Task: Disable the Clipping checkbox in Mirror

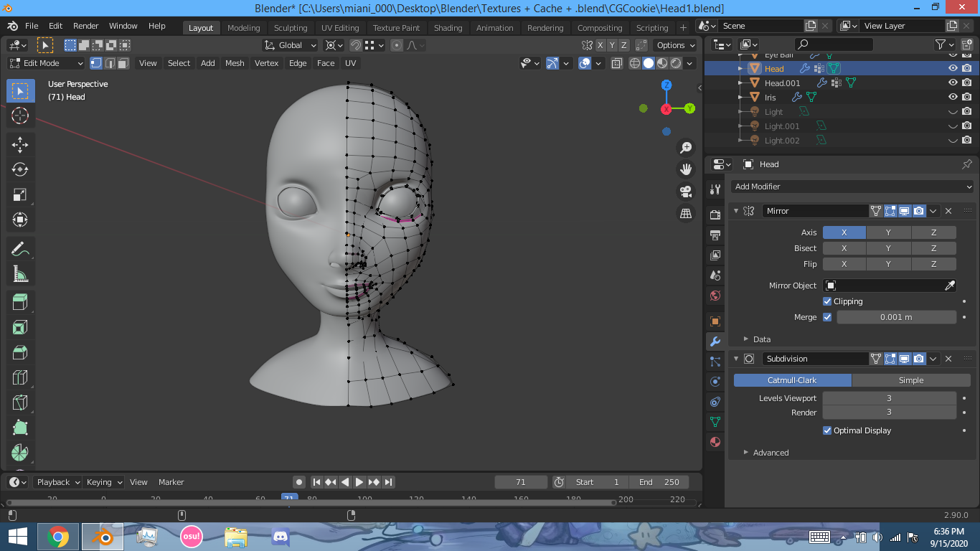Action: click(827, 301)
